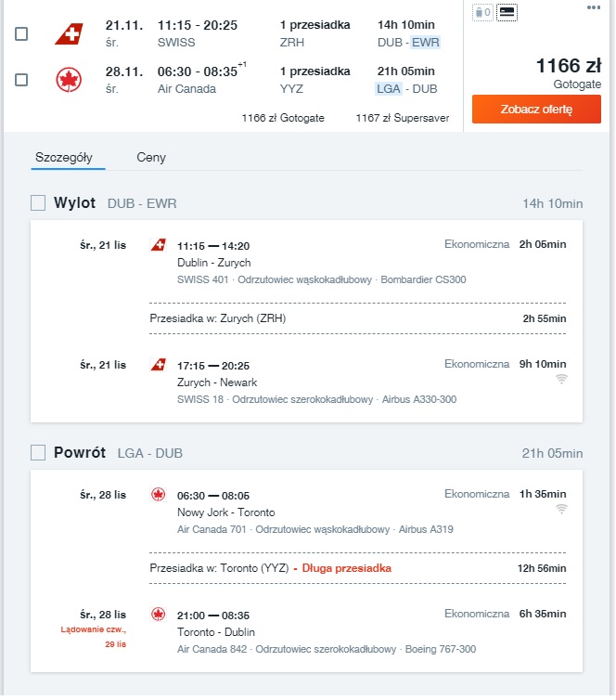This screenshot has width=616, height=700.
Task: Open the 1167 zł Supersaver offer link
Action: 403,118
